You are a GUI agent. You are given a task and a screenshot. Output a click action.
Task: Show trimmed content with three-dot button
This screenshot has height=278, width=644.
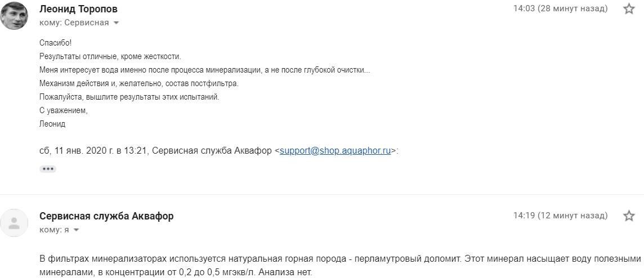coord(48,169)
